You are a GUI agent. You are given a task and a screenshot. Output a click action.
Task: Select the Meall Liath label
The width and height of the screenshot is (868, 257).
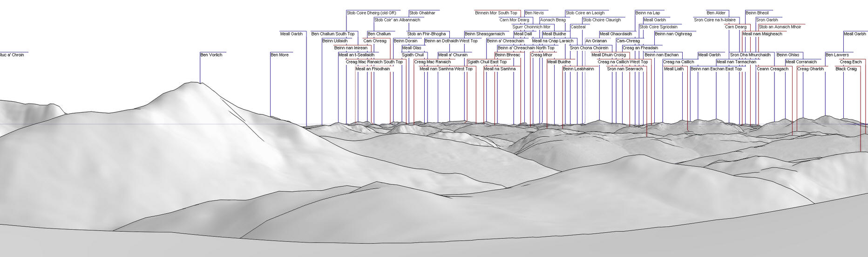[673, 69]
